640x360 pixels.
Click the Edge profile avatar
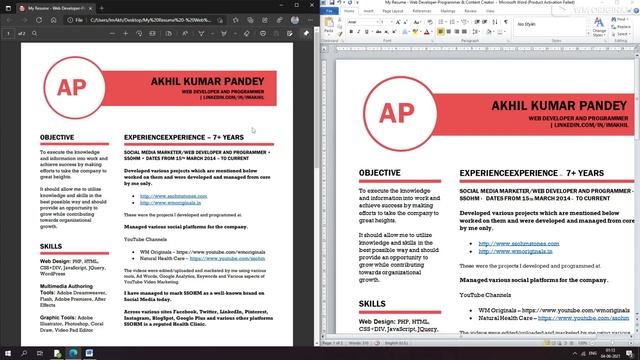click(295, 20)
